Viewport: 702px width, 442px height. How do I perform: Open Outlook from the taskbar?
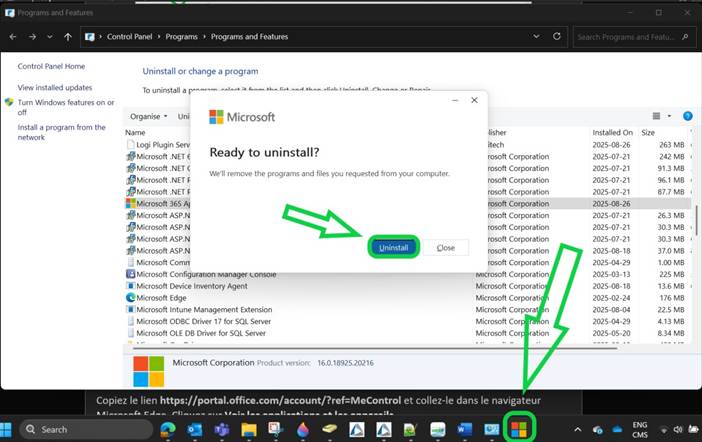pos(195,430)
